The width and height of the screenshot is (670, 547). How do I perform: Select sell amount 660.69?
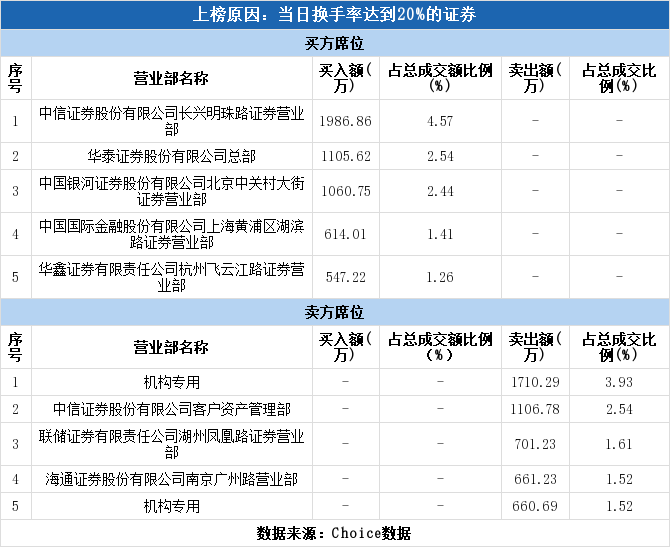click(535, 506)
